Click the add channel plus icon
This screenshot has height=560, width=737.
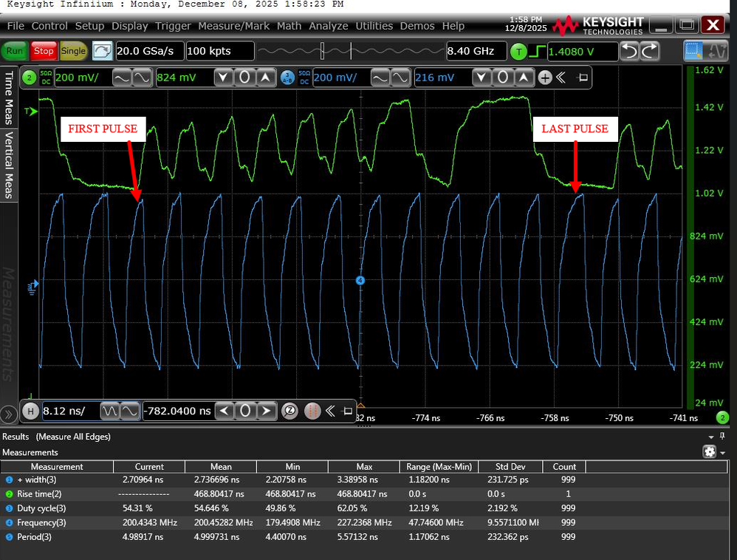tap(545, 78)
